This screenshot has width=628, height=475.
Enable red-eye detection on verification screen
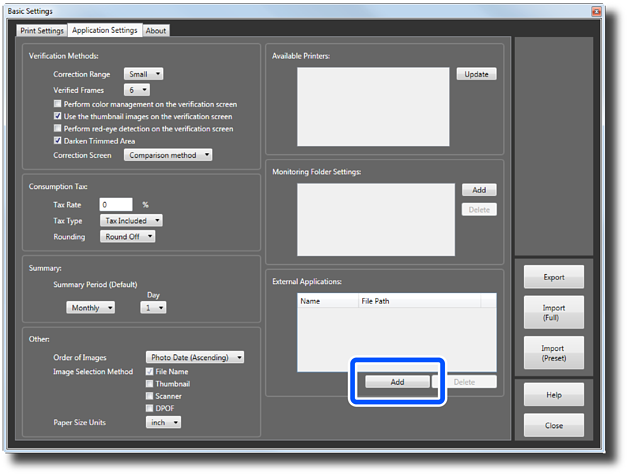pos(57,129)
